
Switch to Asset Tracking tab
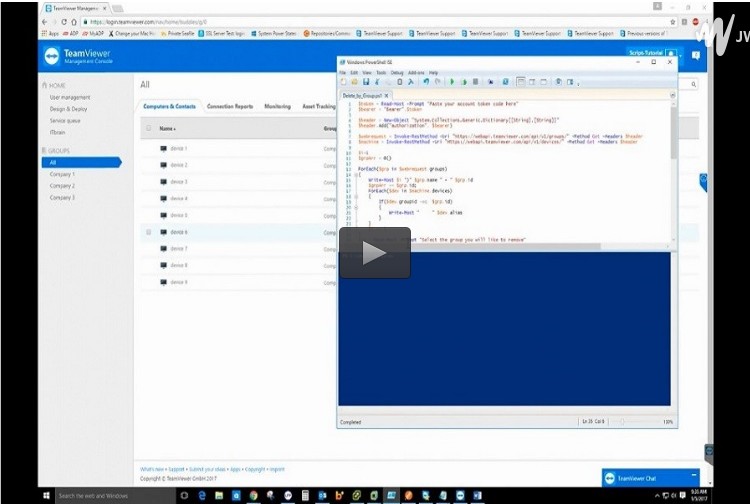pos(319,106)
